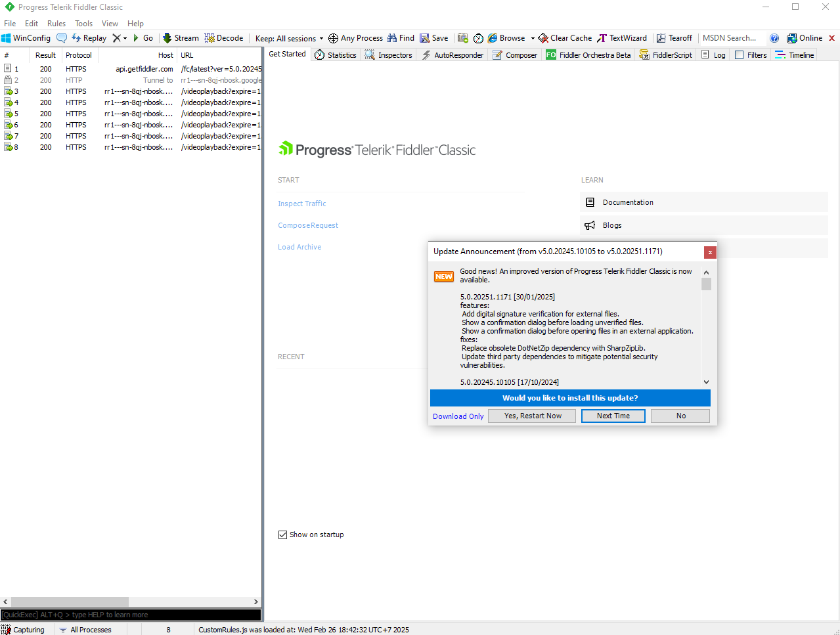Select session 2 Tunnel to row
Image resolution: width=840 pixels, height=635 pixels.
(131, 80)
